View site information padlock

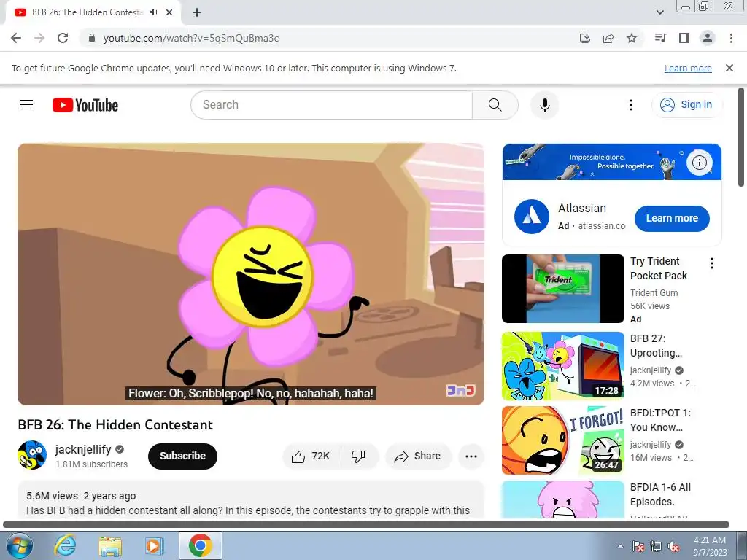click(x=92, y=38)
